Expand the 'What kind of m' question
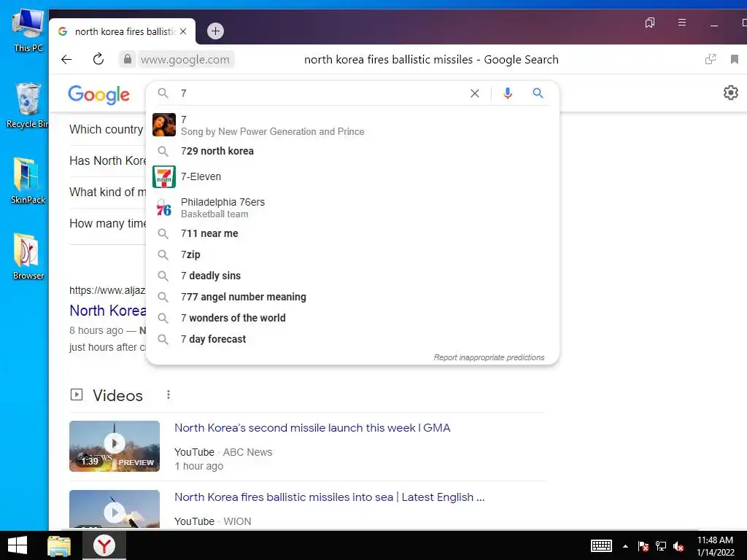The height and width of the screenshot is (560, 747). coord(108,192)
